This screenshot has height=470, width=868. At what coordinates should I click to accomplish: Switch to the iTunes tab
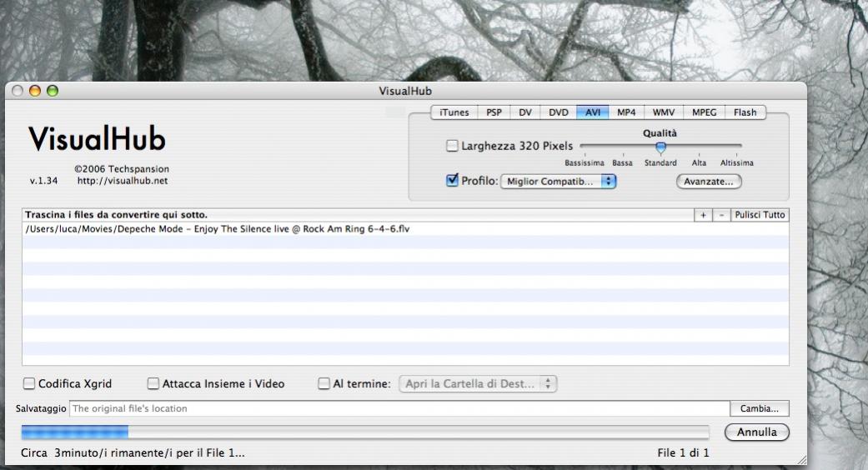click(454, 112)
